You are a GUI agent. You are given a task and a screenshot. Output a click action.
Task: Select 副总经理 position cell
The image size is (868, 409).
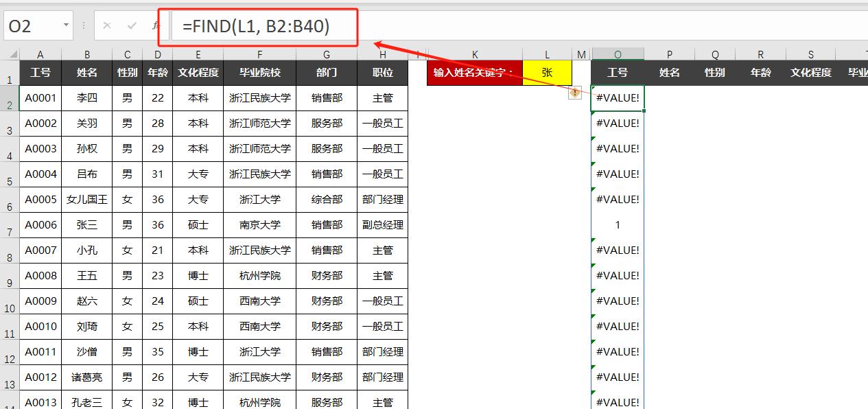click(x=382, y=224)
